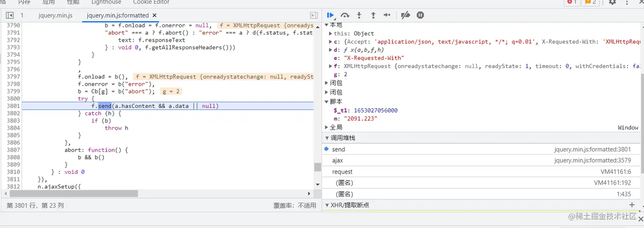Click the error count badge
644x228 pixels.
(x=572, y=2)
